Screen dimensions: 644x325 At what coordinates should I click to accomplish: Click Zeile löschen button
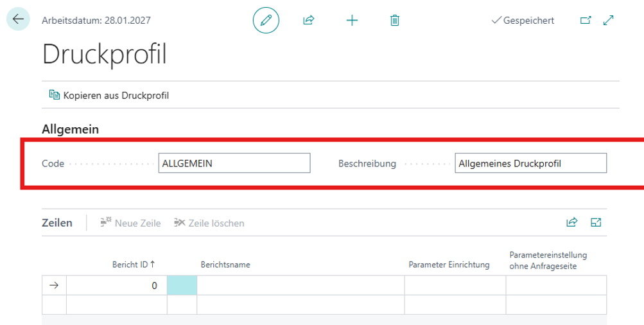tap(209, 223)
